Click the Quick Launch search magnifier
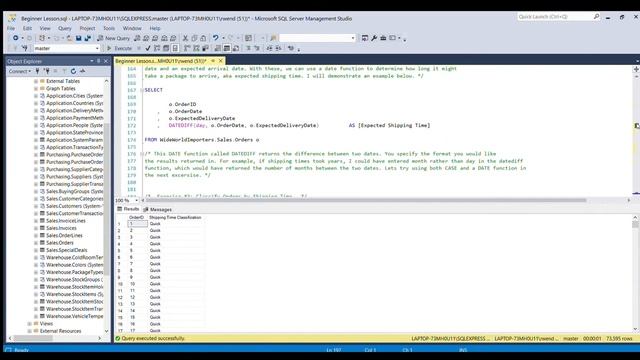Viewport: 640px width, 360px height. (596, 16)
